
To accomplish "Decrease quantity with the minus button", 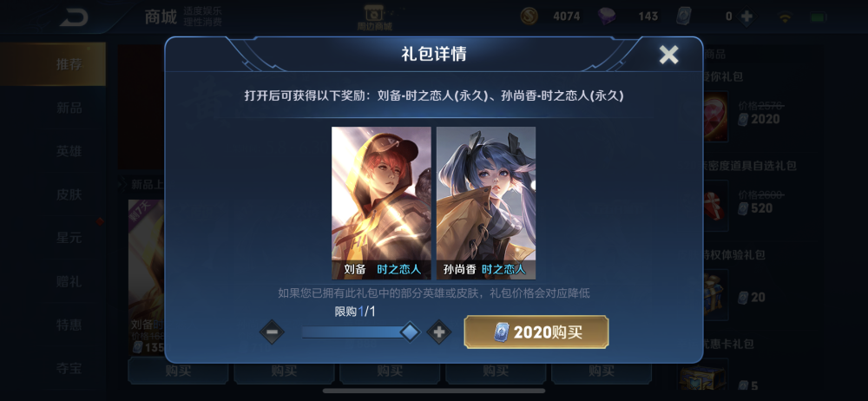I will pyautogui.click(x=272, y=332).
